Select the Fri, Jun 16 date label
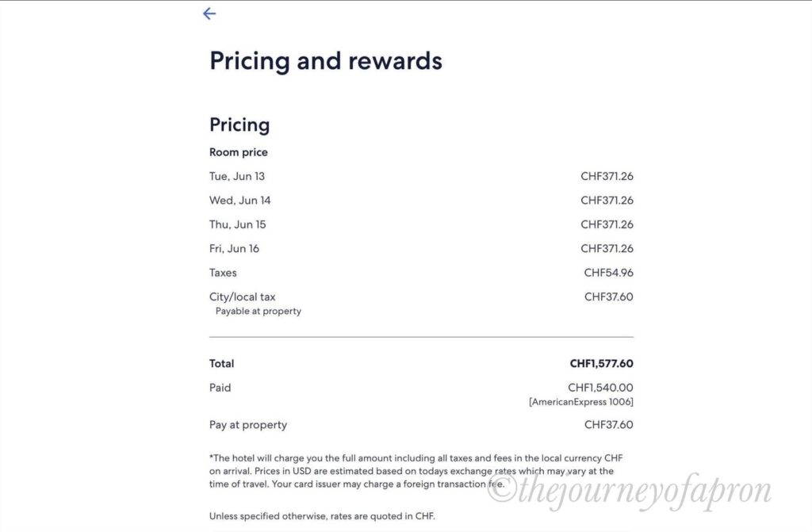The image size is (812, 532). click(234, 249)
